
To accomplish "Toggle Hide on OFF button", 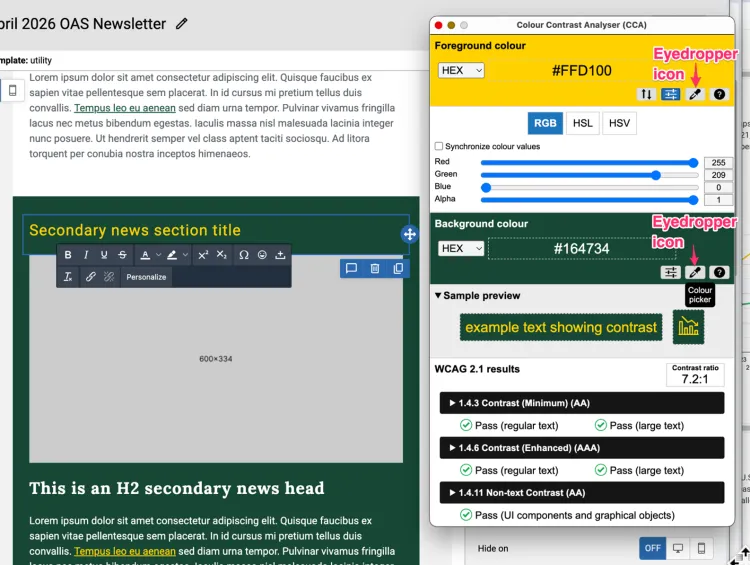I will coord(652,548).
